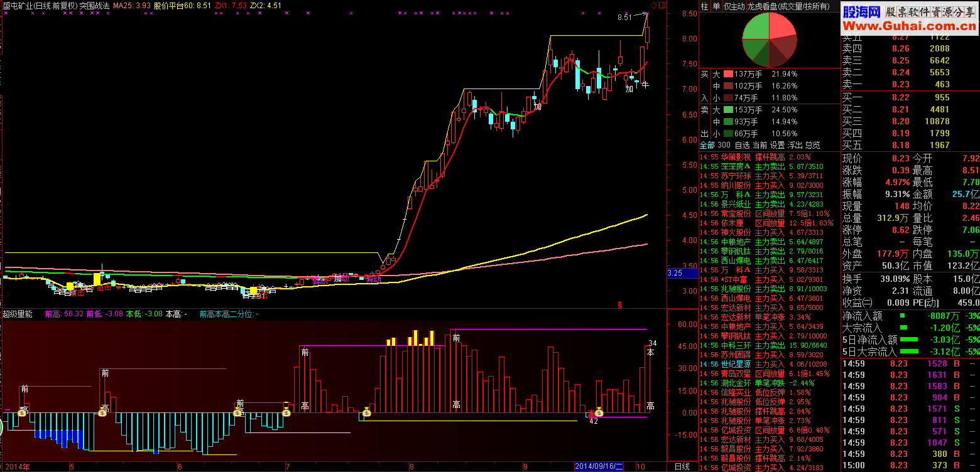
Task: Click the medium-sell 93万手 swatch
Action: pos(727,122)
